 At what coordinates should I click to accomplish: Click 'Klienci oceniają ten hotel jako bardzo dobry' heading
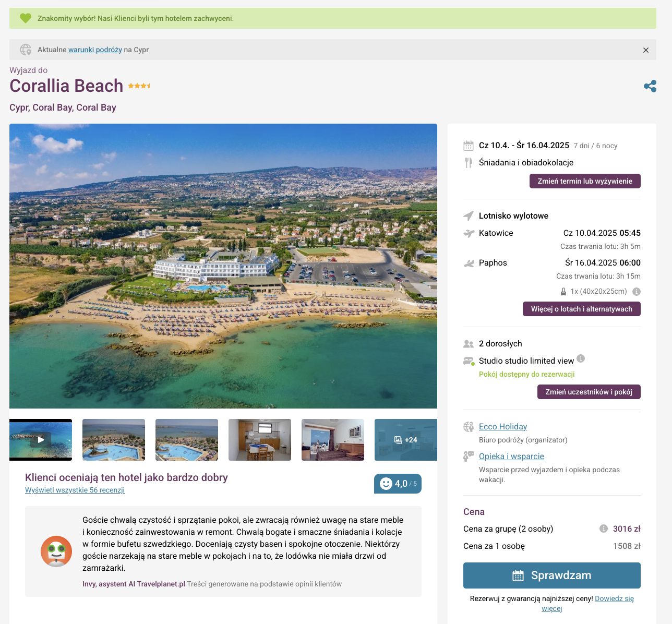[x=126, y=477]
